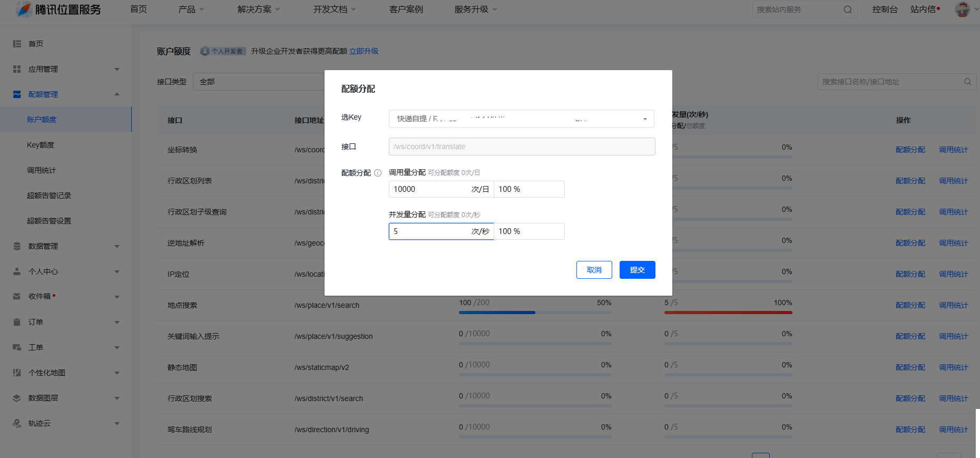Click the disabled 接口 path field
Screen dimensions: 980x458
[522, 147]
